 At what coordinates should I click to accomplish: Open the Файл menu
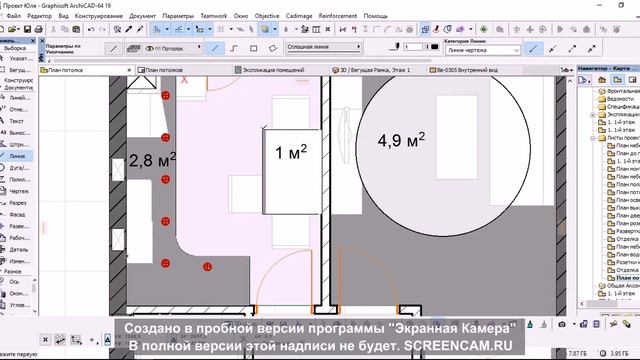[13, 16]
